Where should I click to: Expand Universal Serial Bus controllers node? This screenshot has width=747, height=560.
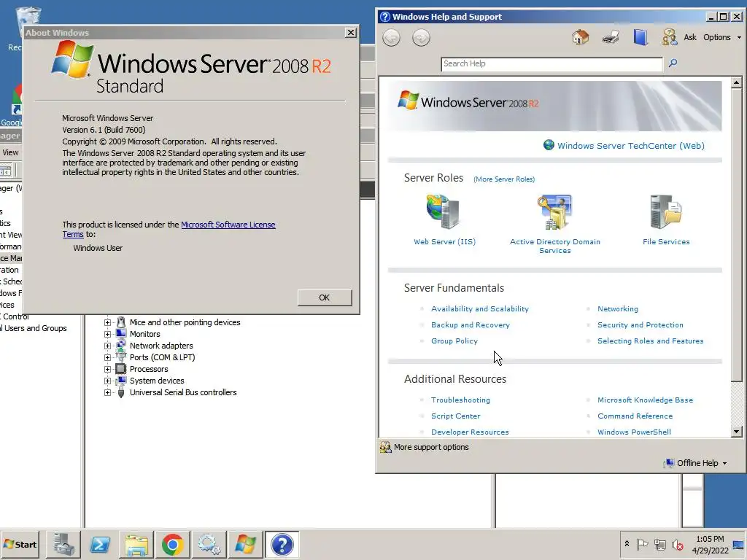point(108,392)
